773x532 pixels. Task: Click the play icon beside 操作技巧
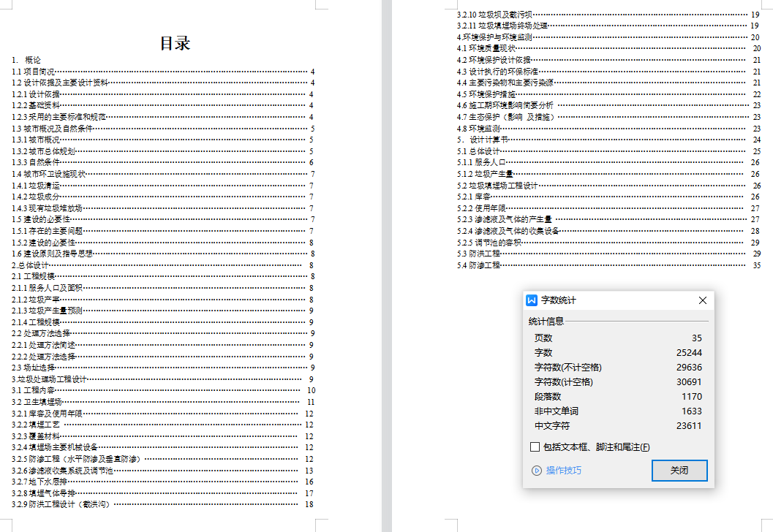[x=537, y=471]
